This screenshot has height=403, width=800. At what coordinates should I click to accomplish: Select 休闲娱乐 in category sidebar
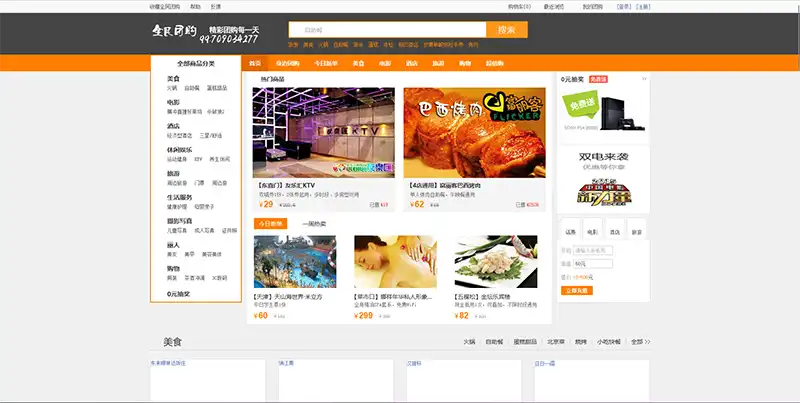point(180,147)
